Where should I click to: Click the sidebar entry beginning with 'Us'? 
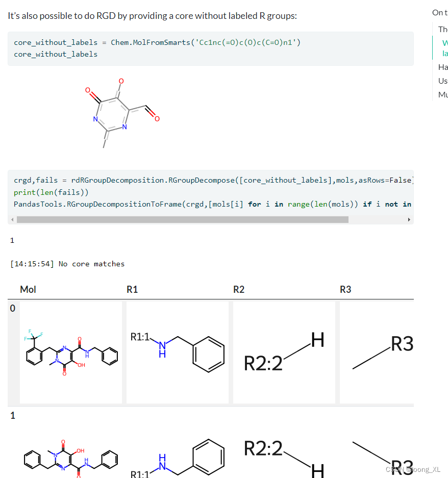(x=442, y=81)
